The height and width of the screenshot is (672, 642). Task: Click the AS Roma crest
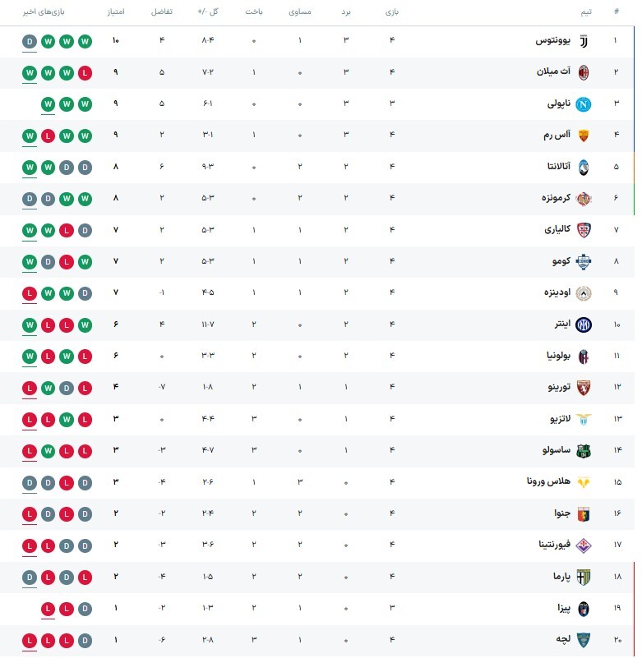click(x=584, y=136)
